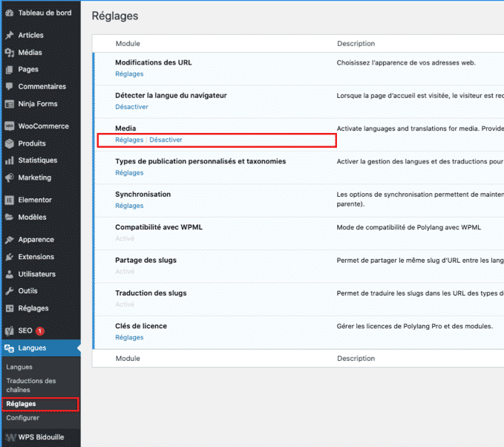Click 'Gérer les licences de Polylang Pro' description
Image resolution: width=504 pixels, height=447 pixels.
(x=415, y=327)
